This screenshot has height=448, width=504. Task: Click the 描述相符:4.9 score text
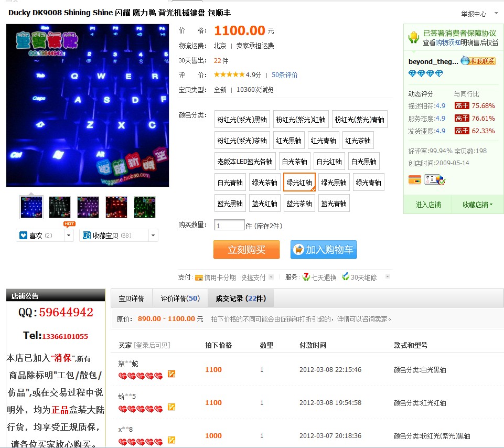tap(427, 106)
